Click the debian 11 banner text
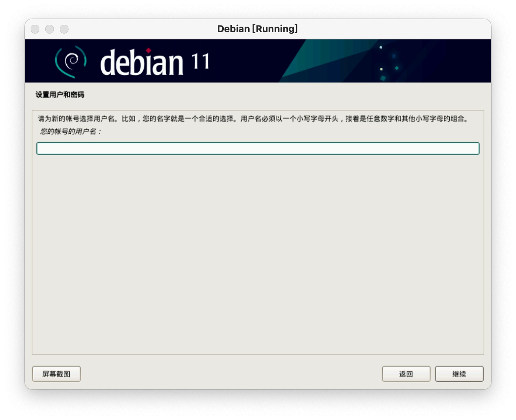The image size is (516, 420). (155, 62)
